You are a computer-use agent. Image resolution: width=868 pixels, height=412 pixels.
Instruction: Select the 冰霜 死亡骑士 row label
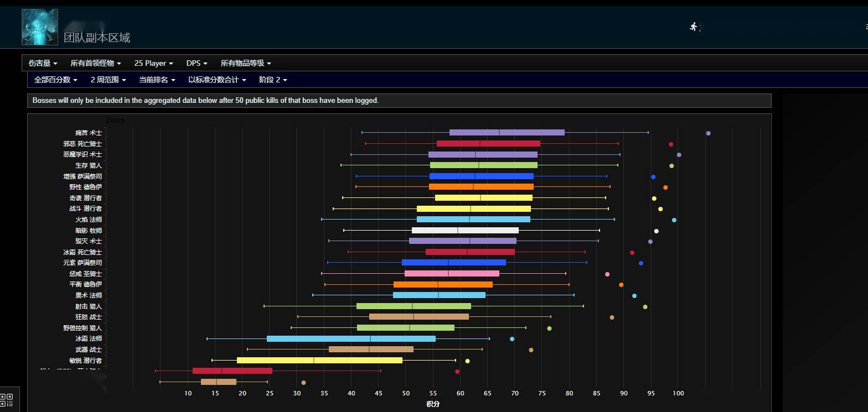pos(82,252)
